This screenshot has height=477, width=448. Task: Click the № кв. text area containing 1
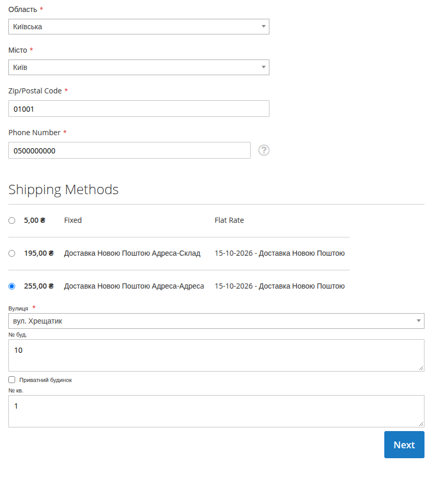(x=216, y=411)
